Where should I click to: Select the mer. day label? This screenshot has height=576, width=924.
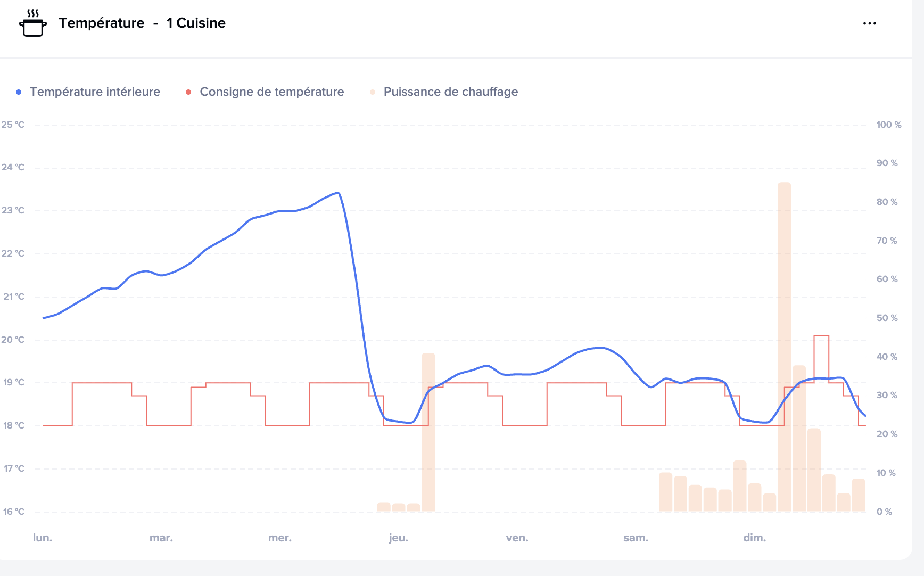[280, 538]
